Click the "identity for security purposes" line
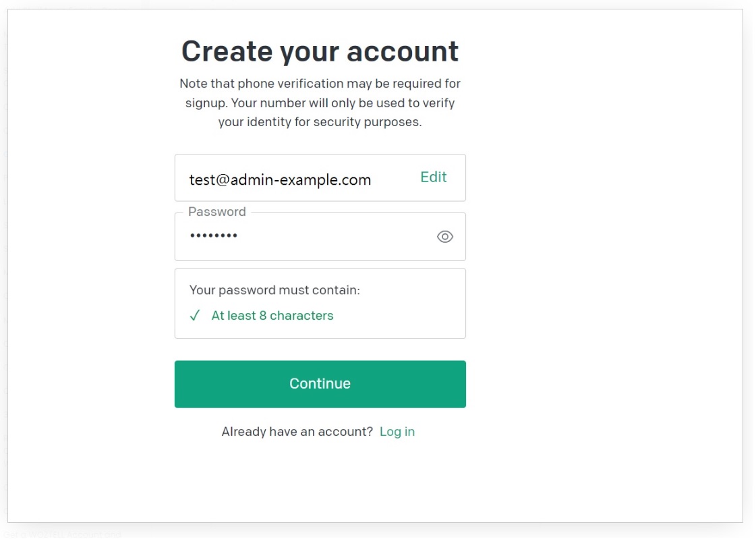The image size is (756, 539). pyautogui.click(x=320, y=123)
